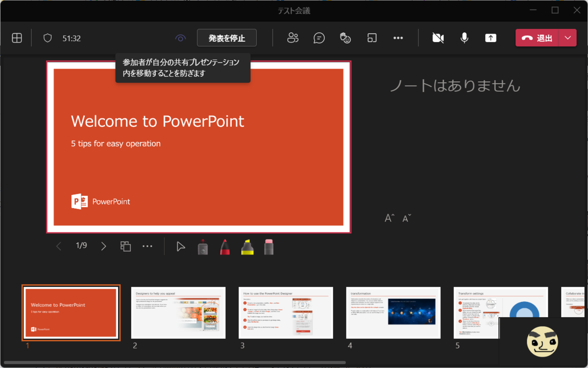Mute the microphone
The image size is (588, 368).
464,38
